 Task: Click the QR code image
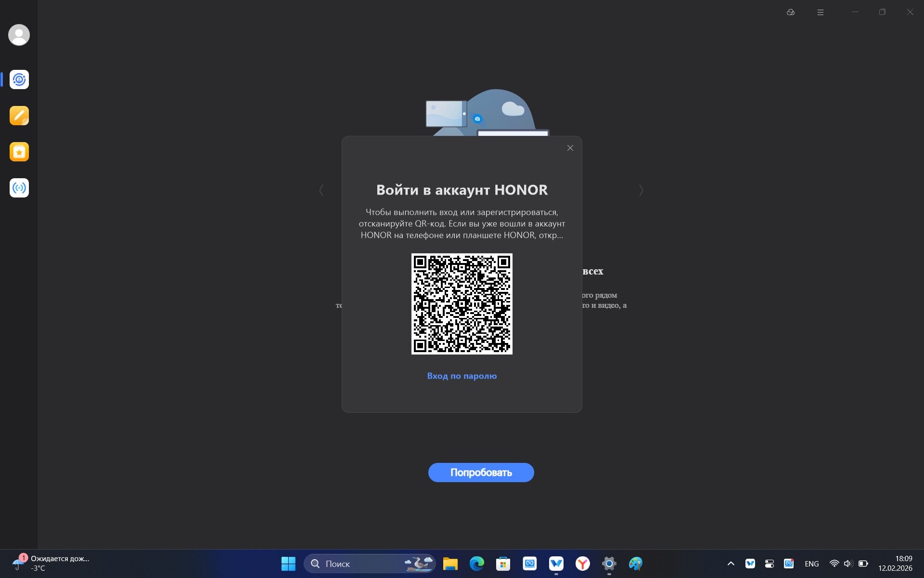tap(462, 304)
